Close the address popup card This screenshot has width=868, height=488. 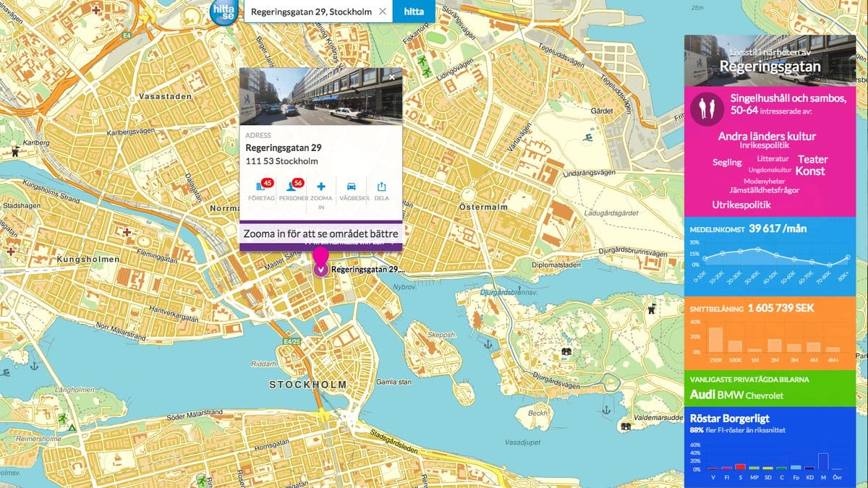392,77
